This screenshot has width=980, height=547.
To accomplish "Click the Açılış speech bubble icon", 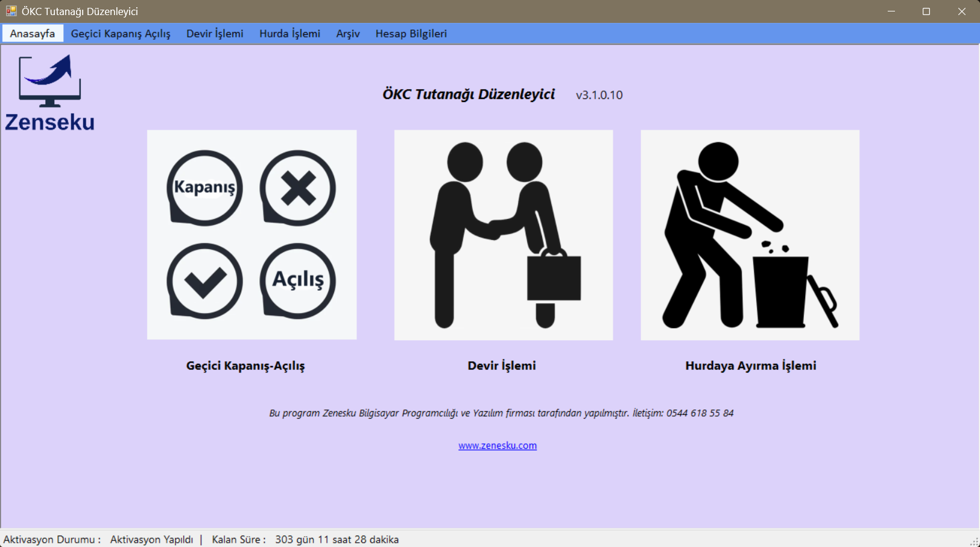I will [x=297, y=281].
